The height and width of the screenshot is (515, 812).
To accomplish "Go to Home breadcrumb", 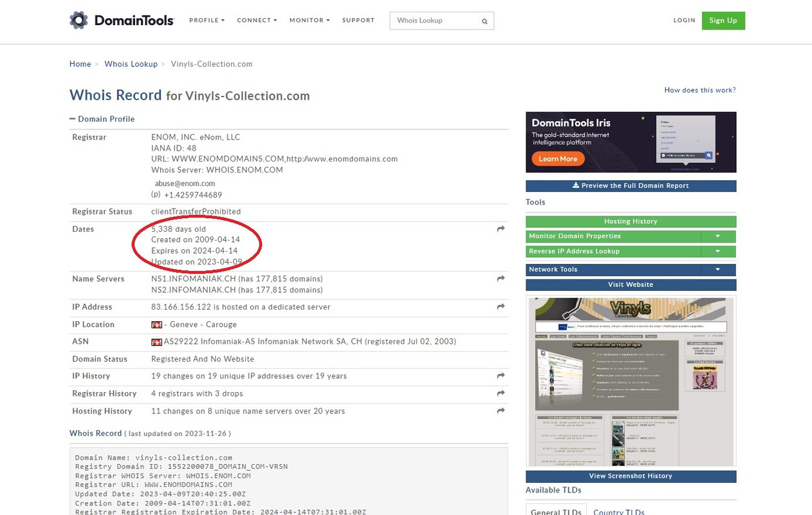I will (x=80, y=64).
